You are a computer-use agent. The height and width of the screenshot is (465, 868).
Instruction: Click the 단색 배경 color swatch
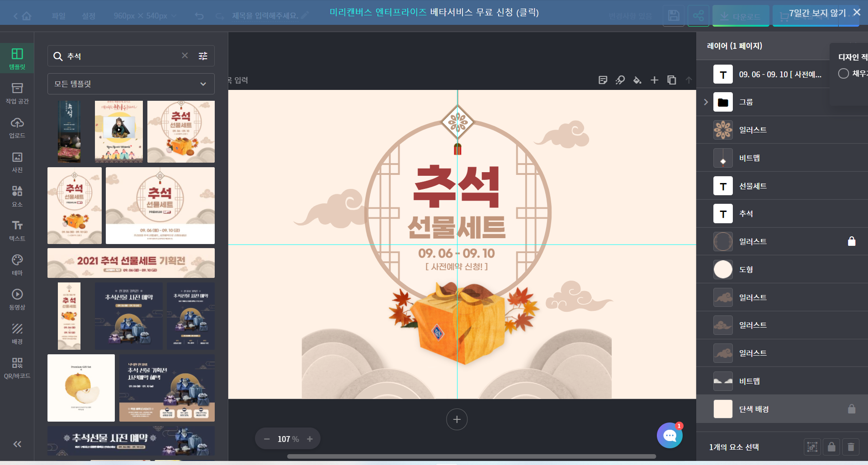tap(723, 409)
